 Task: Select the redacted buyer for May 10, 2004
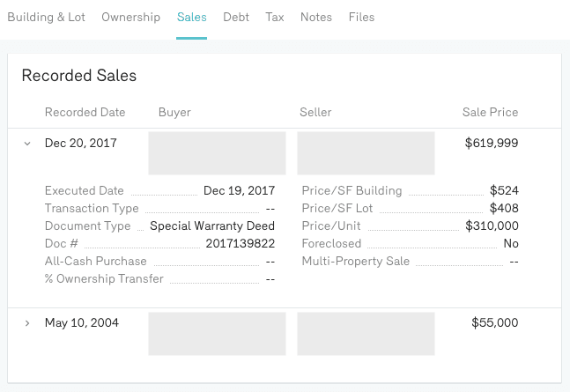coord(217,334)
